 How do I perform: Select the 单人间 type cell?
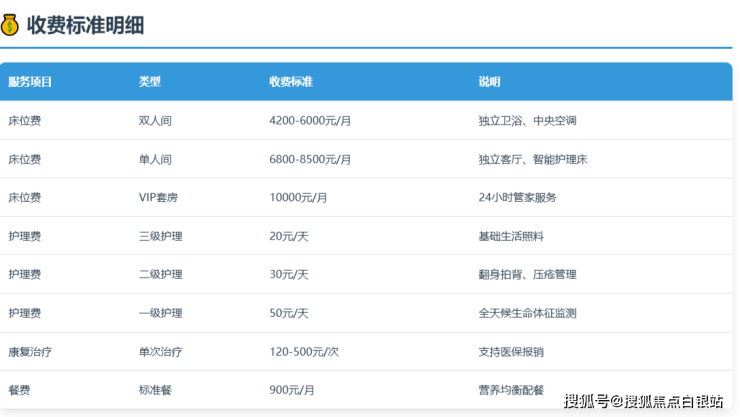coord(155,159)
